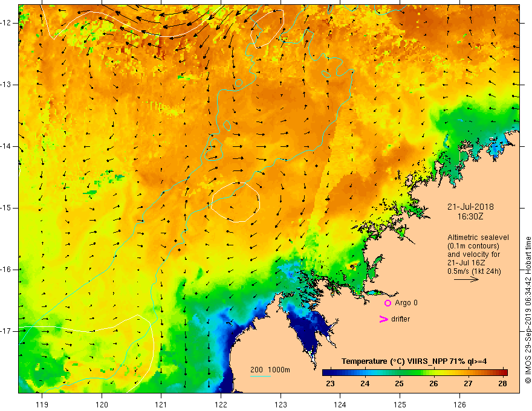Click the '0.5m/s (1kt 24h)' scale label
The height and width of the screenshot is (411, 532).
click(474, 271)
